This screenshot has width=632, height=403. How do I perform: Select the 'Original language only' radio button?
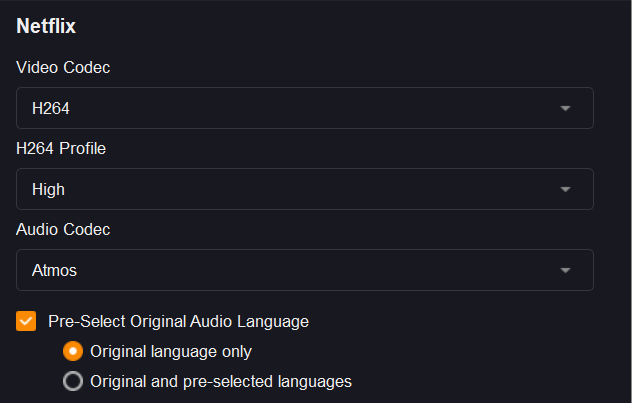(73, 352)
